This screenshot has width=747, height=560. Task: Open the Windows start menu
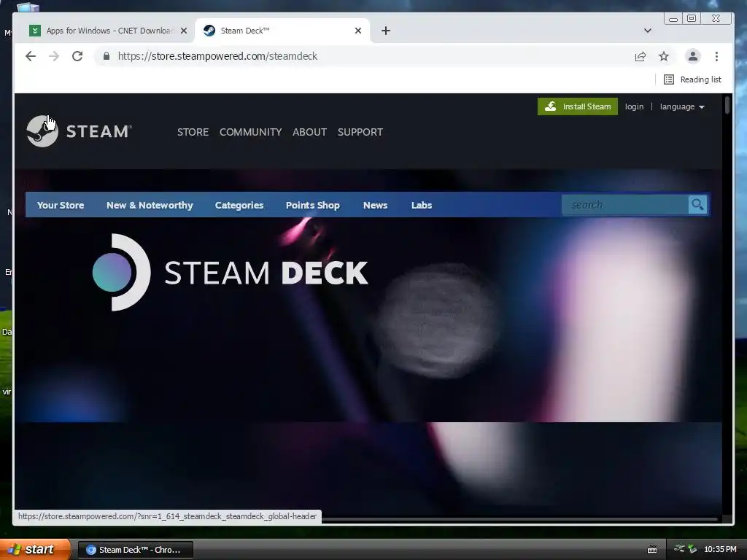34,549
